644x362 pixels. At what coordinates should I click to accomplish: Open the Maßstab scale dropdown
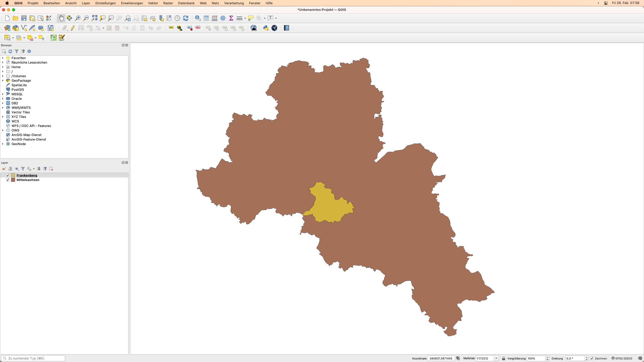click(496, 358)
